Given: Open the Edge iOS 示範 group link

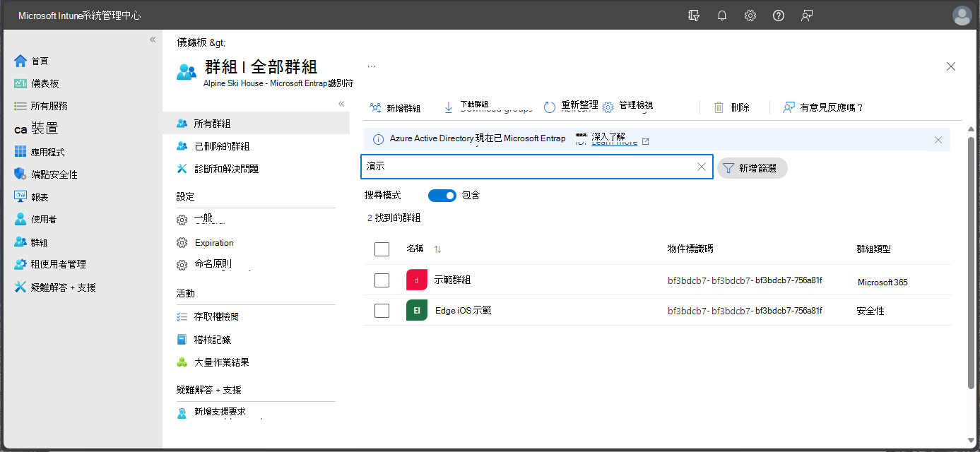Looking at the screenshot, I should tap(464, 311).
